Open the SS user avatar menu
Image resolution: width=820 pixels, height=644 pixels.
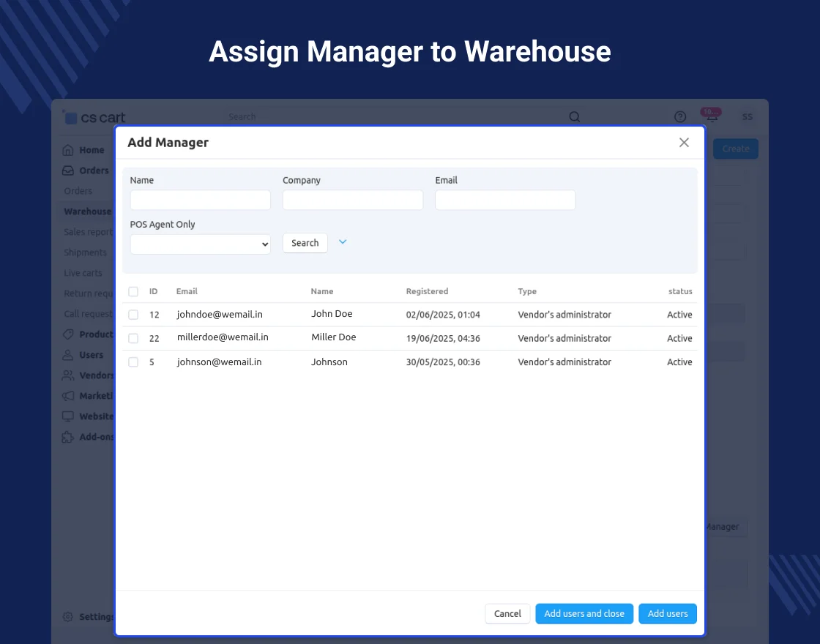click(x=747, y=117)
